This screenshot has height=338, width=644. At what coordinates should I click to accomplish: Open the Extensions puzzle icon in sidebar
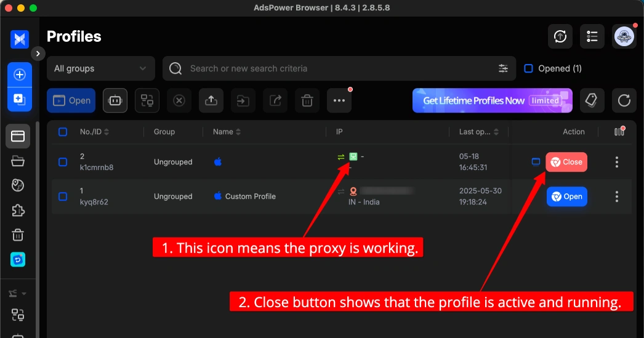tap(18, 211)
